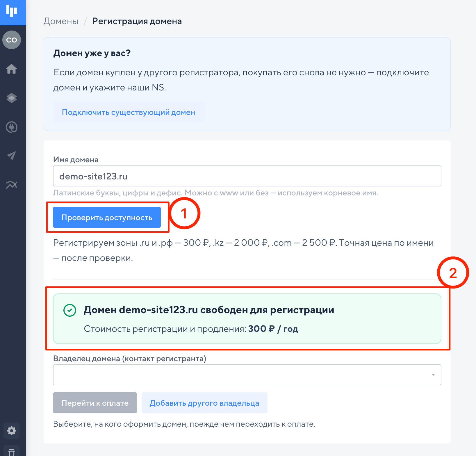Viewport: 476px width, 456px height.
Task: Expand the domain owner dropdown
Action: coord(247,375)
